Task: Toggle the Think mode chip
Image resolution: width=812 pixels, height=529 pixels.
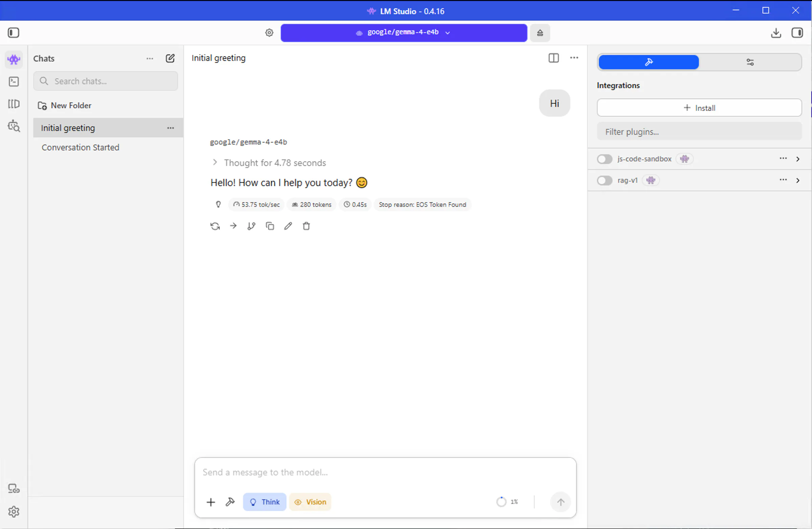Action: (x=265, y=502)
